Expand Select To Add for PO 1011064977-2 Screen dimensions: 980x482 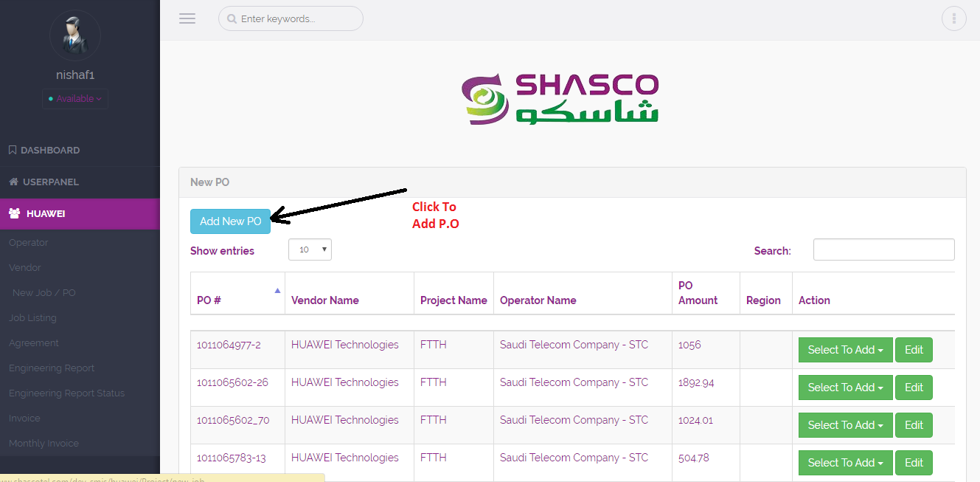pos(845,350)
